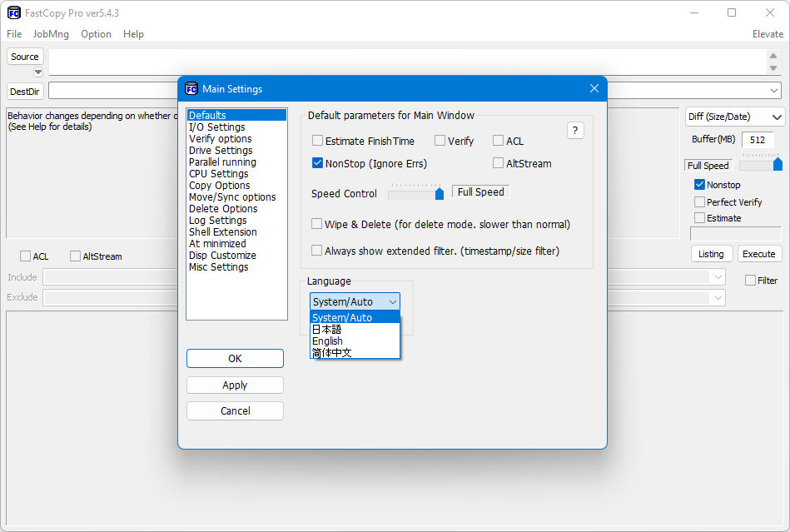Click the question mark help button
The image size is (790, 532).
tap(575, 131)
